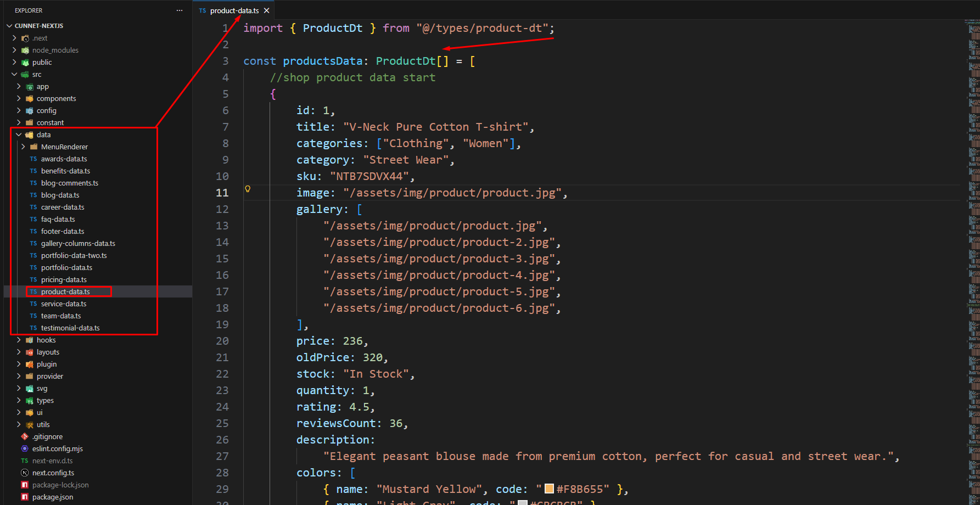Click the node_modules folder icon

[x=25, y=50]
